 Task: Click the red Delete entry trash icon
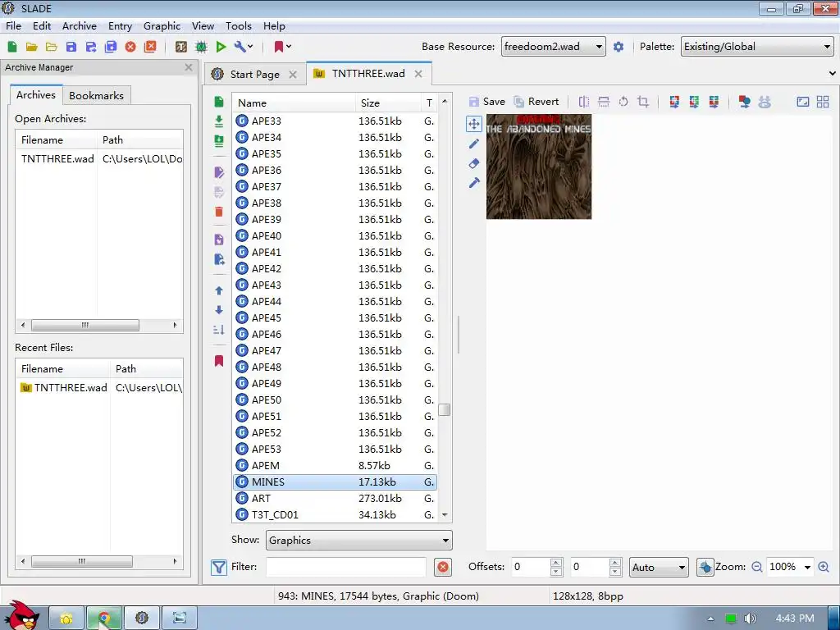pos(218,212)
